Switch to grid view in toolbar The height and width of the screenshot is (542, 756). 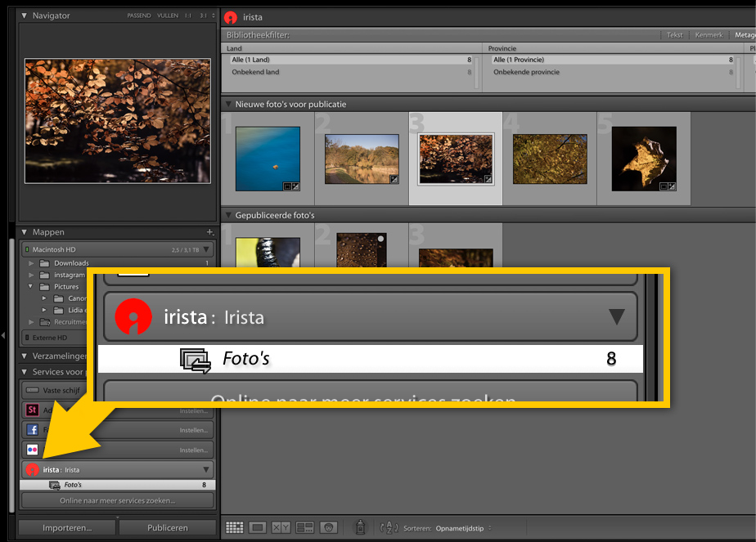pyautogui.click(x=235, y=528)
